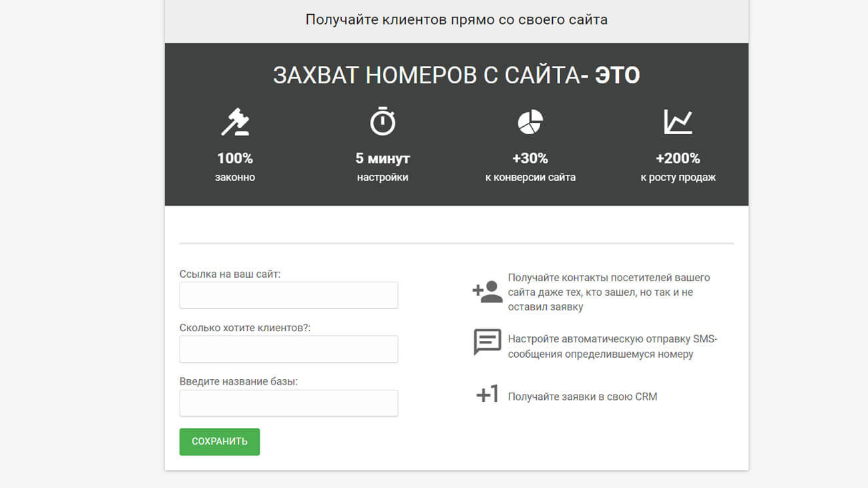This screenshot has height=488, width=868.
Task: Click the SMS message bubble icon
Action: 487,342
